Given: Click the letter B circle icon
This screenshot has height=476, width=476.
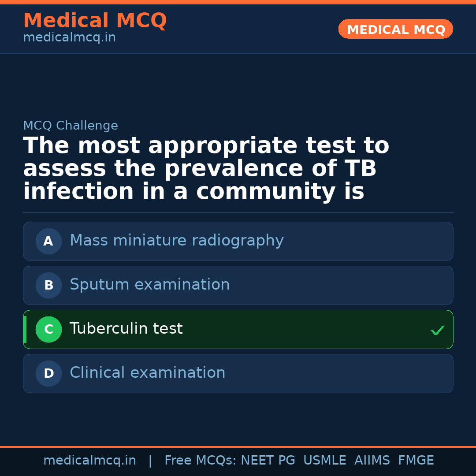Looking at the screenshot, I should (48, 285).
